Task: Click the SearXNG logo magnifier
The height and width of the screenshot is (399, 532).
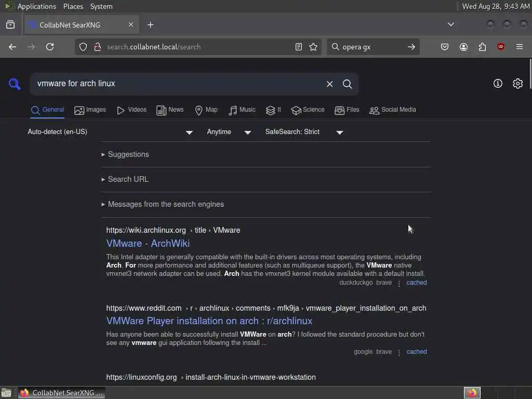Action: coord(15,84)
